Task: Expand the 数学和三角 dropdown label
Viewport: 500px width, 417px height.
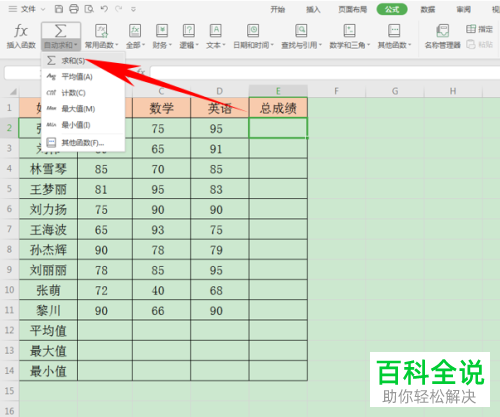Action: (x=349, y=45)
